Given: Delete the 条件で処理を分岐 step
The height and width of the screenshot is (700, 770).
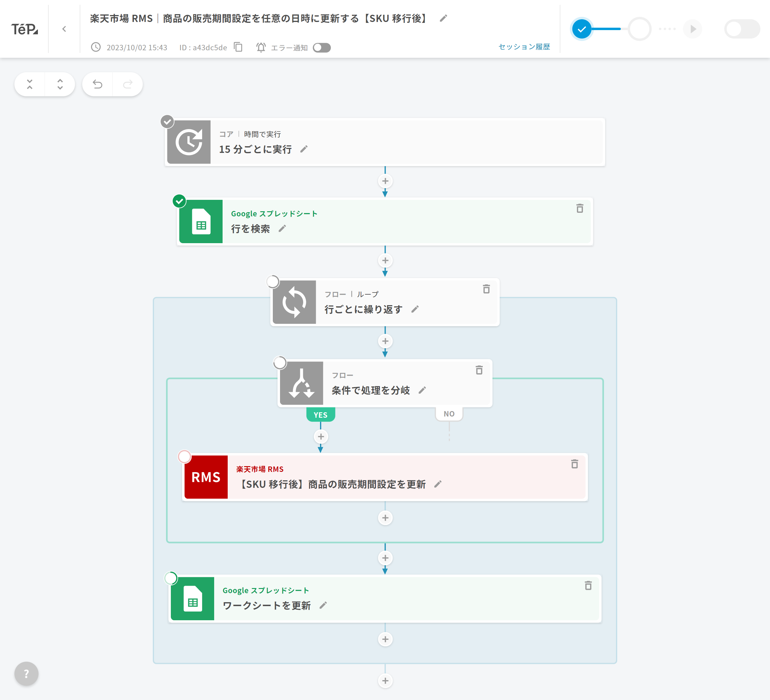Looking at the screenshot, I should click(x=479, y=370).
